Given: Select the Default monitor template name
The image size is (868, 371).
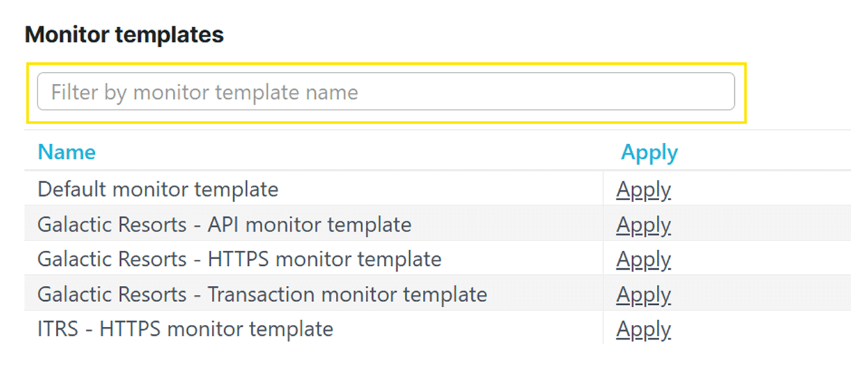Looking at the screenshot, I should 158,190.
